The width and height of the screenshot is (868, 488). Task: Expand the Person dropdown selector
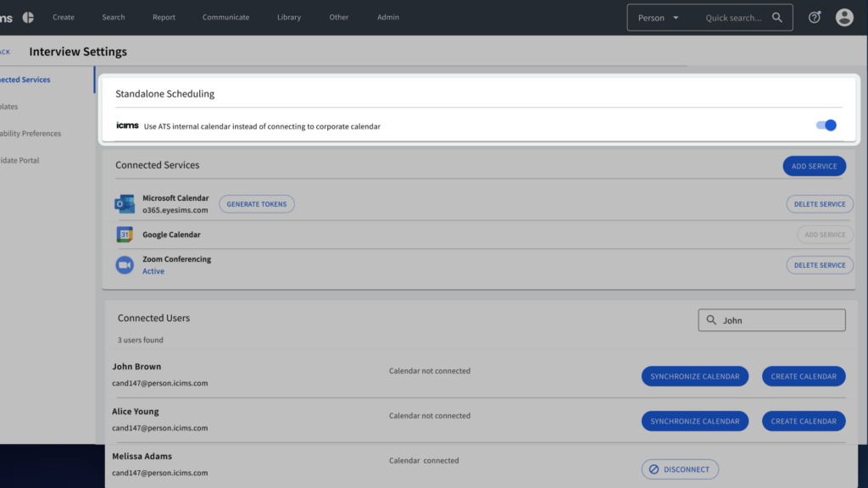pos(658,18)
